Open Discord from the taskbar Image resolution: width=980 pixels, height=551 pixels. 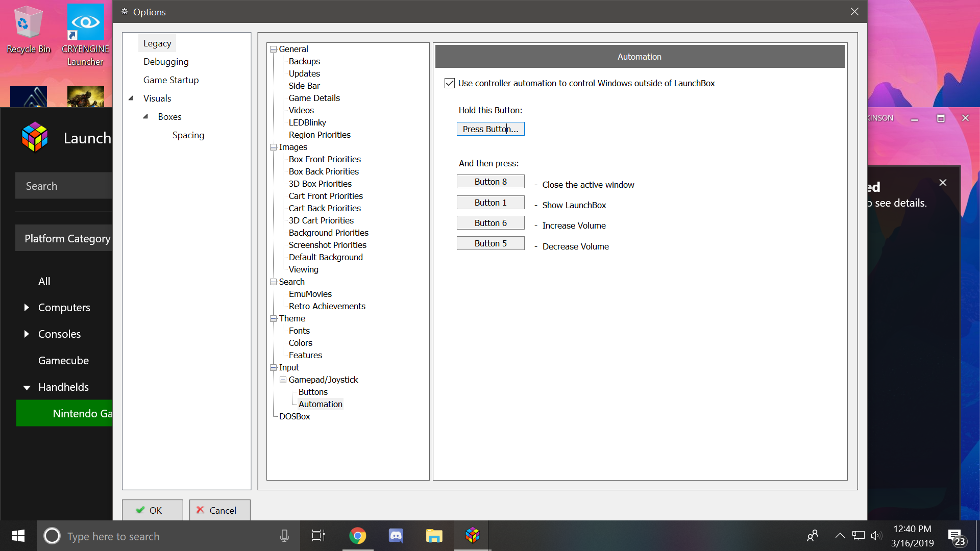click(x=396, y=536)
